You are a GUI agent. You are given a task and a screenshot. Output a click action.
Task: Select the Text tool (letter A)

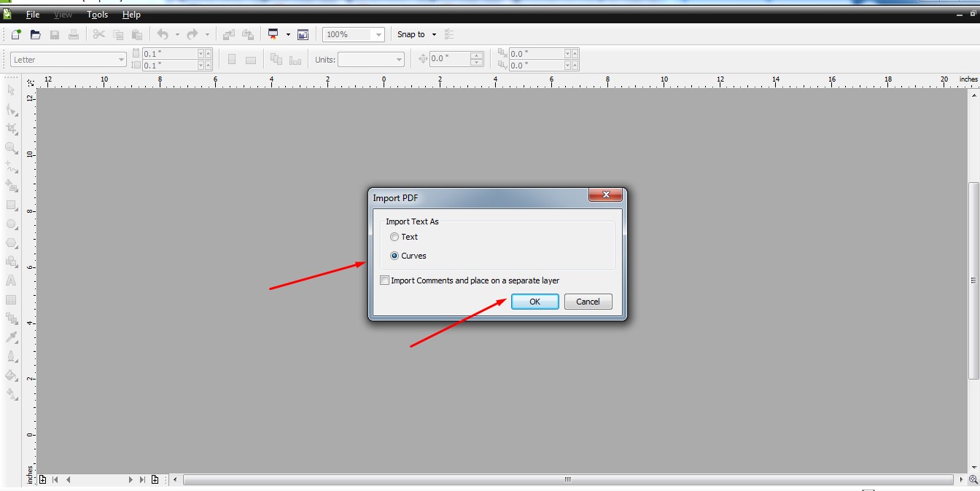tap(11, 280)
